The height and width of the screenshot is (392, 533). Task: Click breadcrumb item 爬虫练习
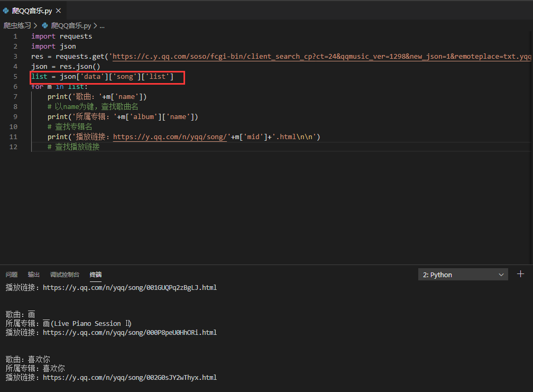coord(17,25)
